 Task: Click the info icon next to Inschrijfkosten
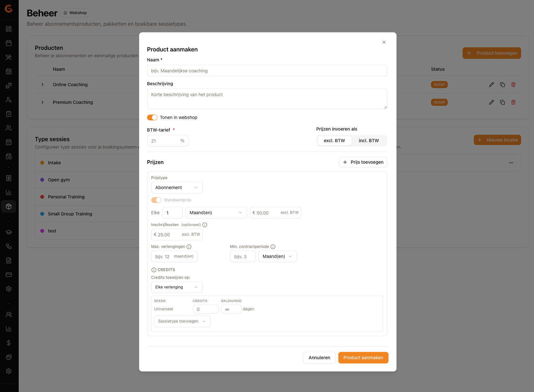pos(205,225)
